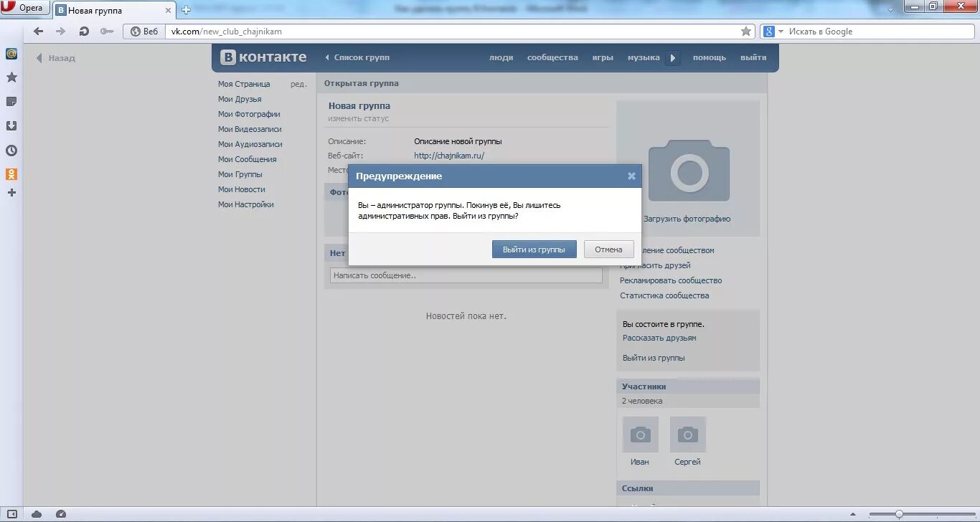Click the music play button in header
Image resolution: width=980 pixels, height=522 pixels.
click(x=672, y=58)
